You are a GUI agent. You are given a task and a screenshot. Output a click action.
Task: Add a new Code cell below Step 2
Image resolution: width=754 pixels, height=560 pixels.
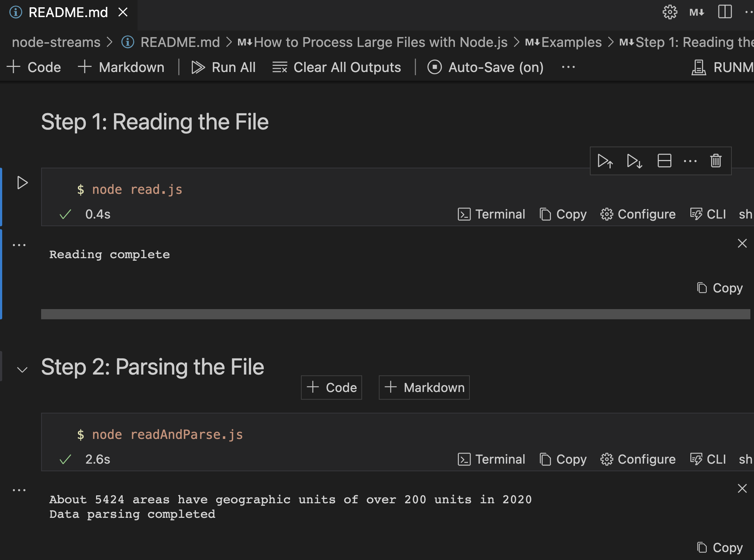point(331,387)
